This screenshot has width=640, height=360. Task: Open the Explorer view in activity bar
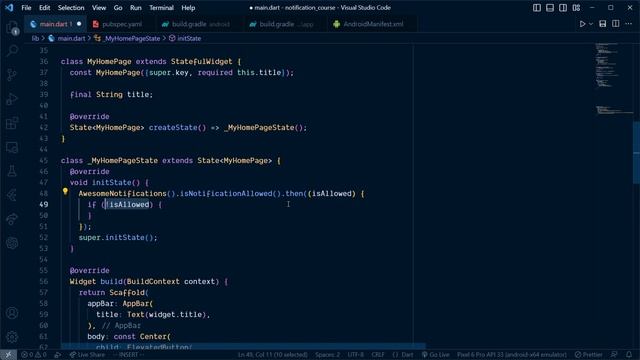coord(12,28)
